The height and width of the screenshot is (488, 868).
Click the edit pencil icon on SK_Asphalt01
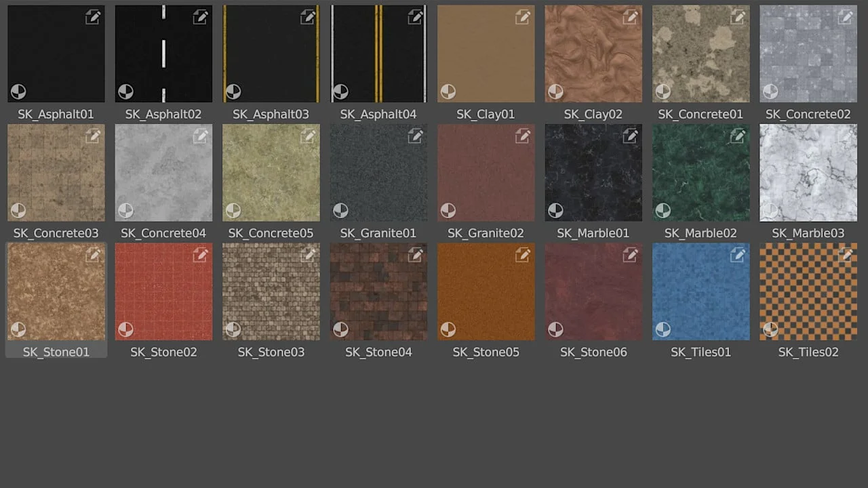click(94, 16)
